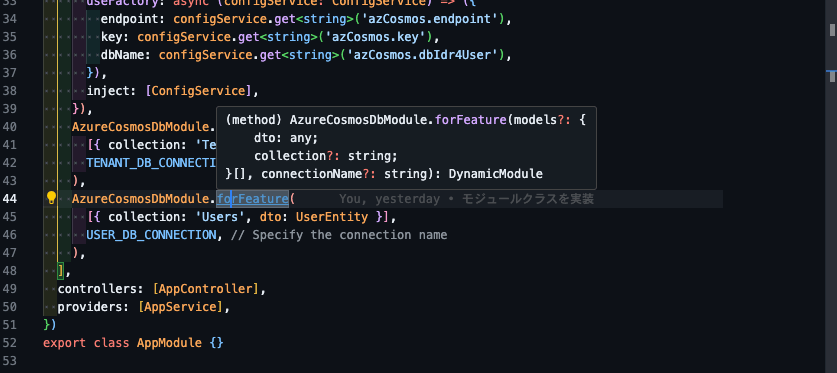Screen dimensions: 837x373
Task: Click the controllers property on line 49
Action: pyautogui.click(x=97, y=289)
